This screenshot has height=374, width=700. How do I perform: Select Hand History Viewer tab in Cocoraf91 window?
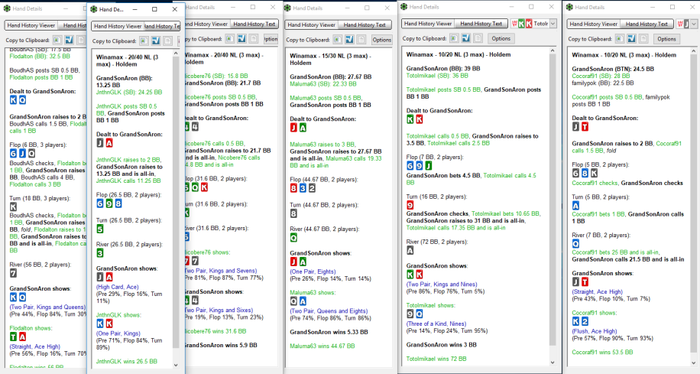[594, 24]
